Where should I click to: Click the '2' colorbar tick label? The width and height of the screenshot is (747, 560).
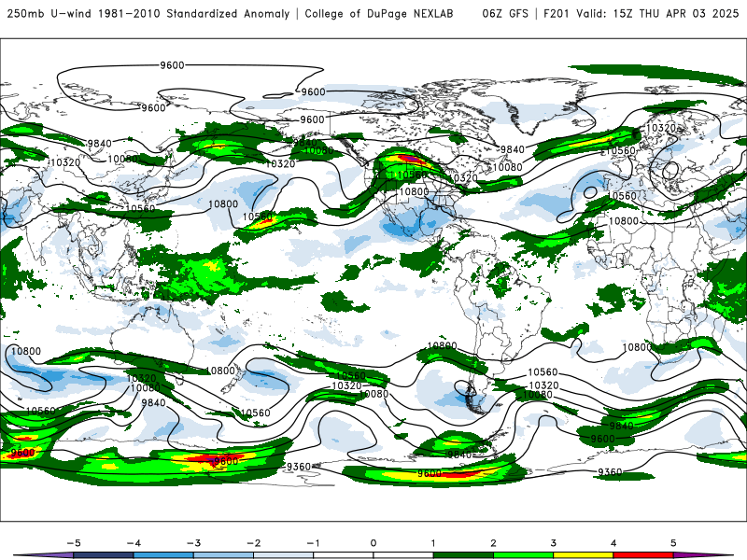click(494, 543)
